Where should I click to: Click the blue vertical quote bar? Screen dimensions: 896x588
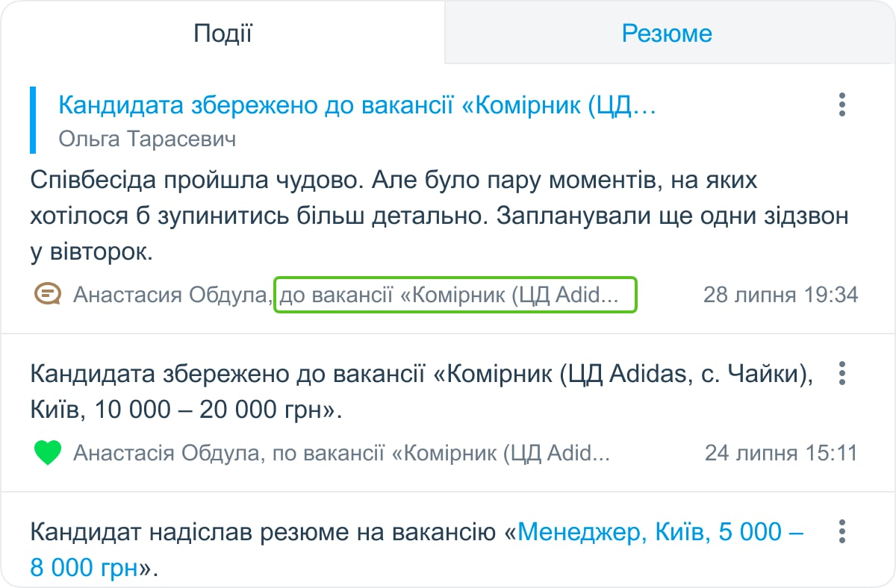33,120
